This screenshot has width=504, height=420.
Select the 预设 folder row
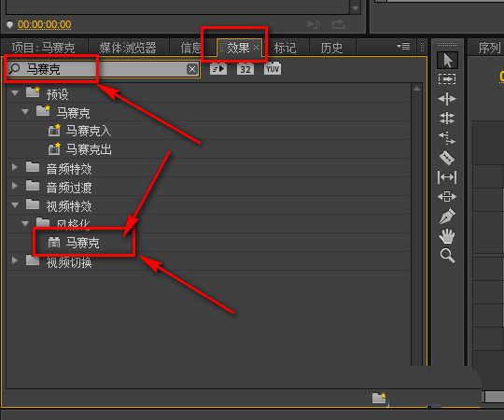[x=209, y=93]
